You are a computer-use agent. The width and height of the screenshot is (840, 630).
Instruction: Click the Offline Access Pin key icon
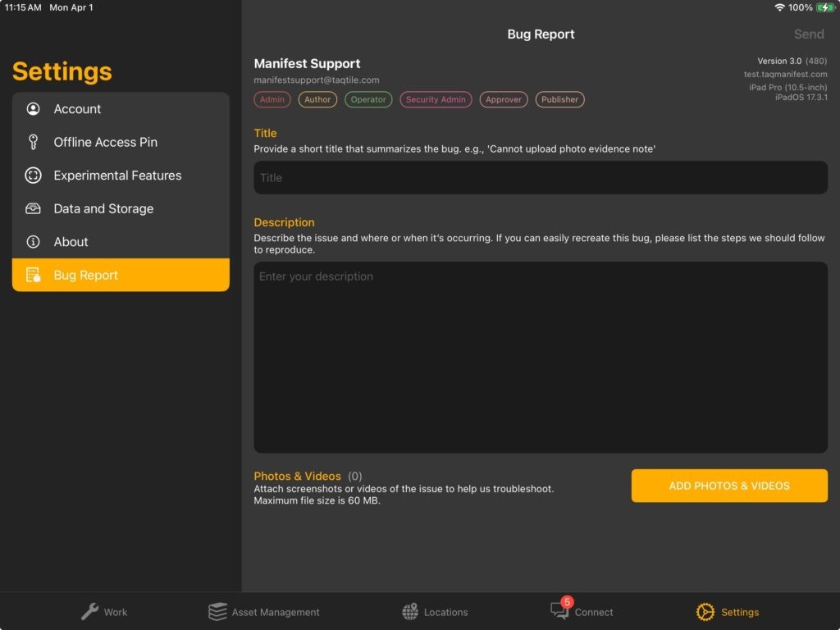[x=33, y=142]
